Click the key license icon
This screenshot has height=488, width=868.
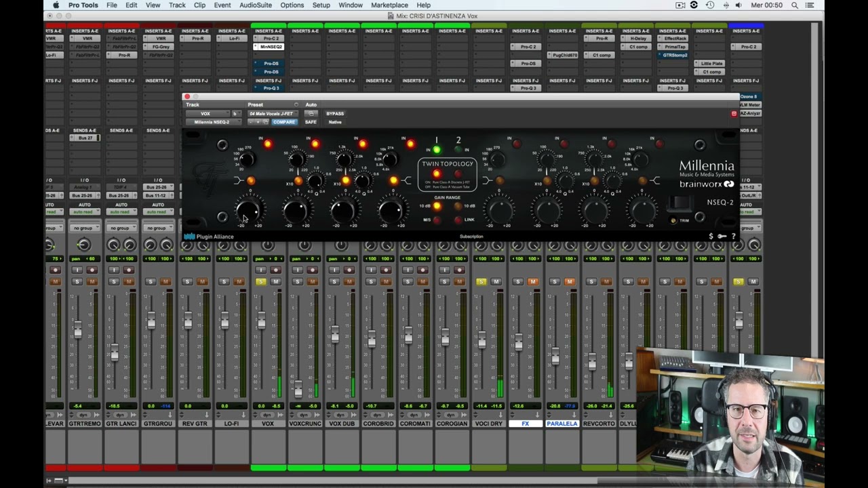722,237
